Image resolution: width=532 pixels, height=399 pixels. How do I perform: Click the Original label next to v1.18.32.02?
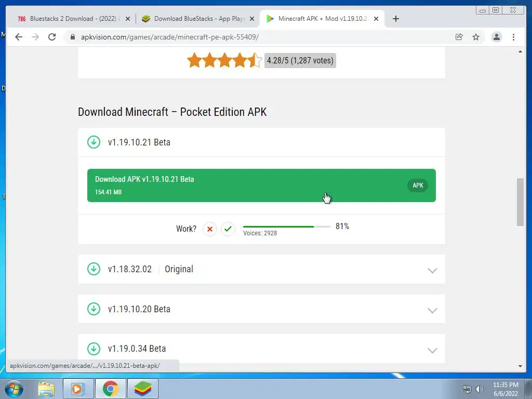(x=179, y=269)
